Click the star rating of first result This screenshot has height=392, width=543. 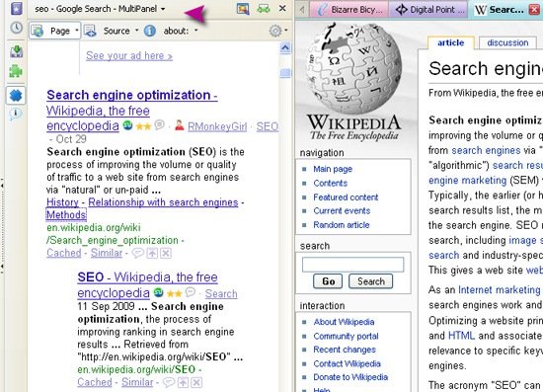point(143,126)
